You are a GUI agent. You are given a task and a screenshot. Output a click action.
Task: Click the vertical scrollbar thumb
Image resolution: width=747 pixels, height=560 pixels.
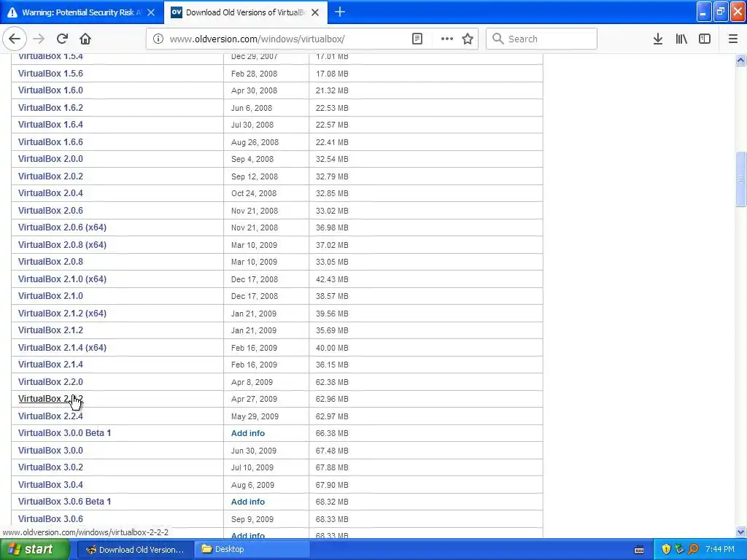click(740, 179)
